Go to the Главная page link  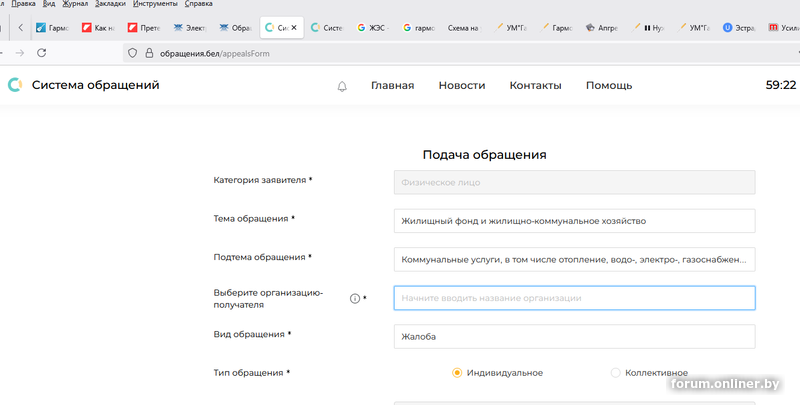[392, 86]
